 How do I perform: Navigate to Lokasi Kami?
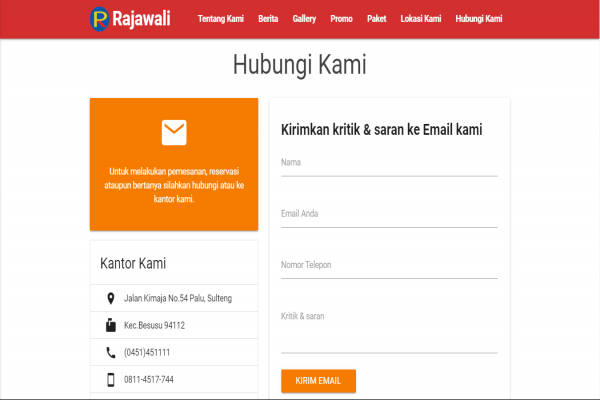[x=420, y=19]
